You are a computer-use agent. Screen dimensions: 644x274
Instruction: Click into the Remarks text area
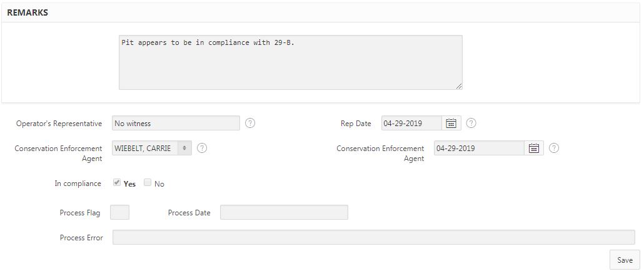coord(290,62)
